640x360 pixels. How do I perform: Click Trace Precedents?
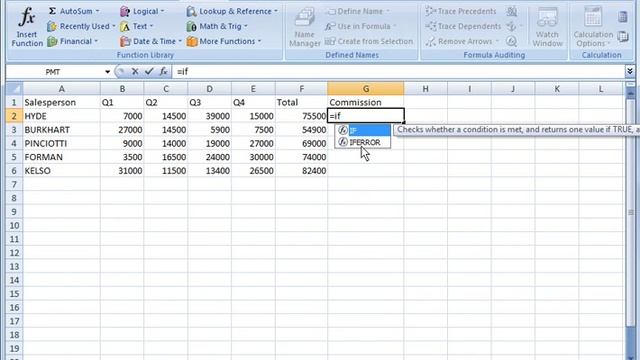pyautogui.click(x=461, y=11)
